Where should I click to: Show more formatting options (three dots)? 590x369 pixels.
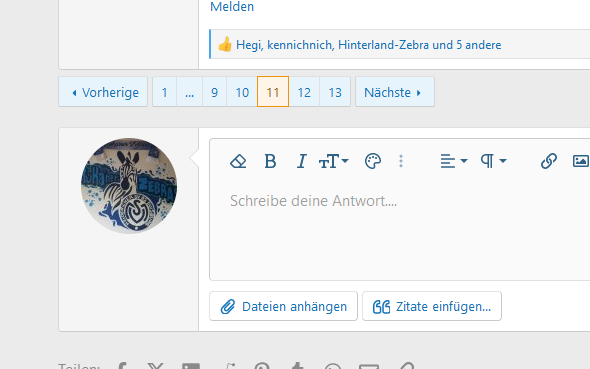(401, 161)
